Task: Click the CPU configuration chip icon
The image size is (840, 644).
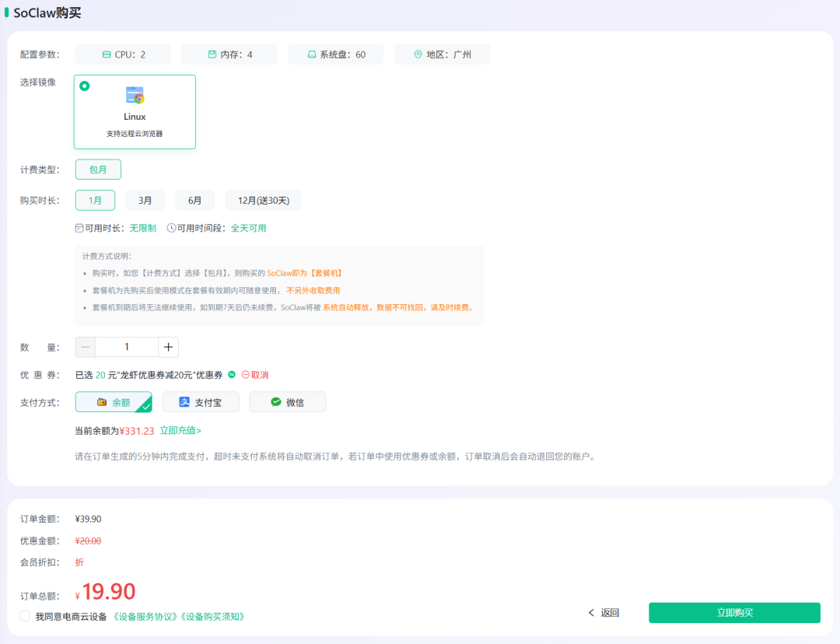Action: pyautogui.click(x=107, y=54)
